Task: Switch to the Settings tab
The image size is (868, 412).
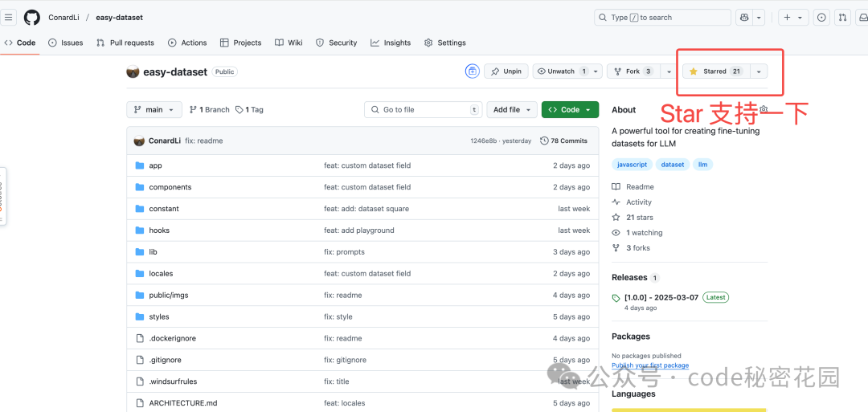Action: coord(444,43)
